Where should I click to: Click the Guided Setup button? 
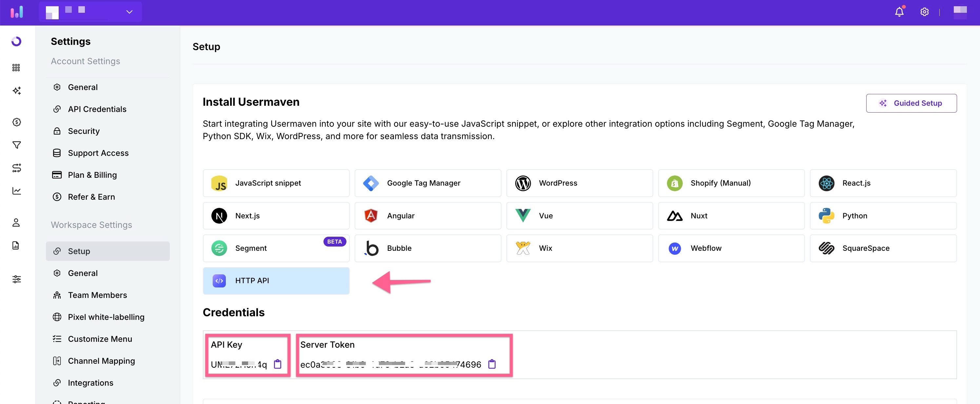(911, 103)
